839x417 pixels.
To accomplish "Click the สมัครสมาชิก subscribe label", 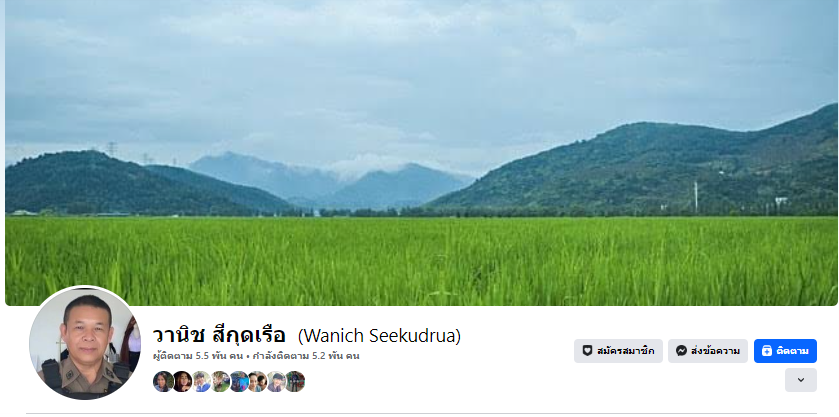I will [625, 351].
